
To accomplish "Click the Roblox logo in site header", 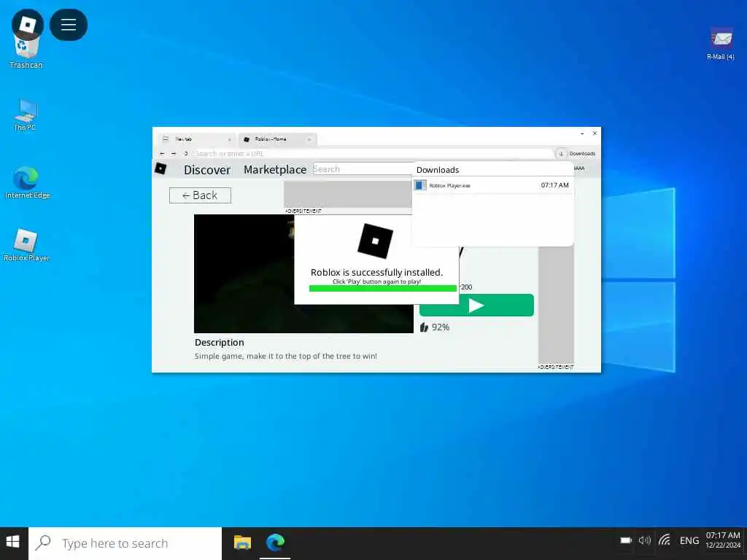I will tap(160, 168).
